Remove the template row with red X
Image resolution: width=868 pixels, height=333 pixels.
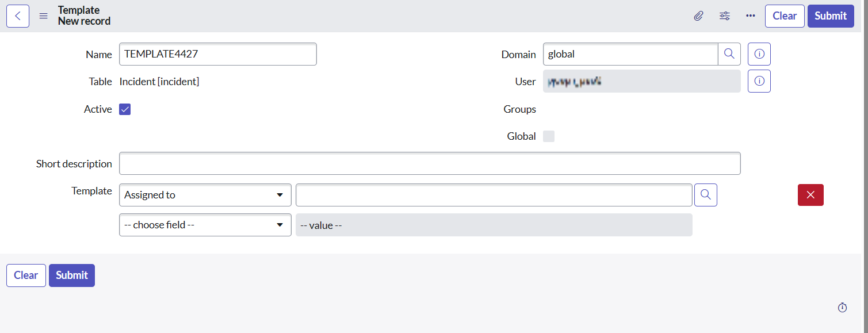810,194
